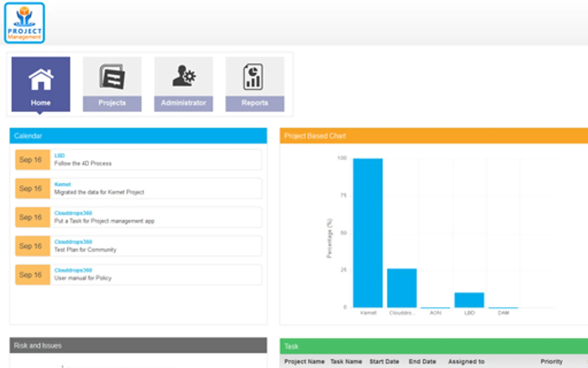Image resolution: width=588 pixels, height=368 pixels.
Task: Sort by Task Name column header
Action: pos(346,362)
